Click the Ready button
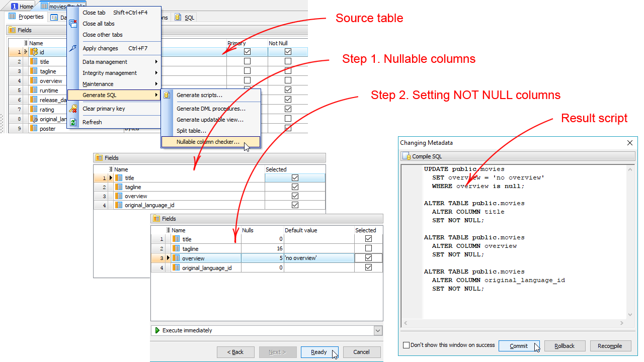Screen dimensions: 644x362 [319, 352]
